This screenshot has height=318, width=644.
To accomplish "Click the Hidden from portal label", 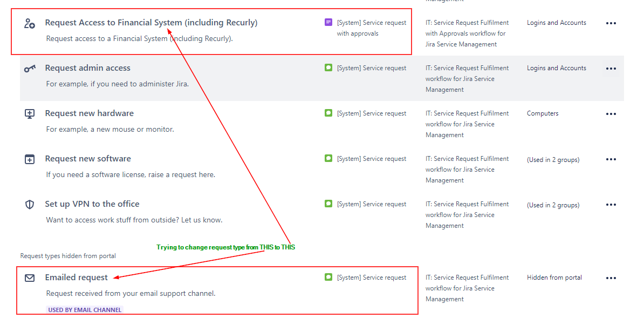I will tap(554, 277).
